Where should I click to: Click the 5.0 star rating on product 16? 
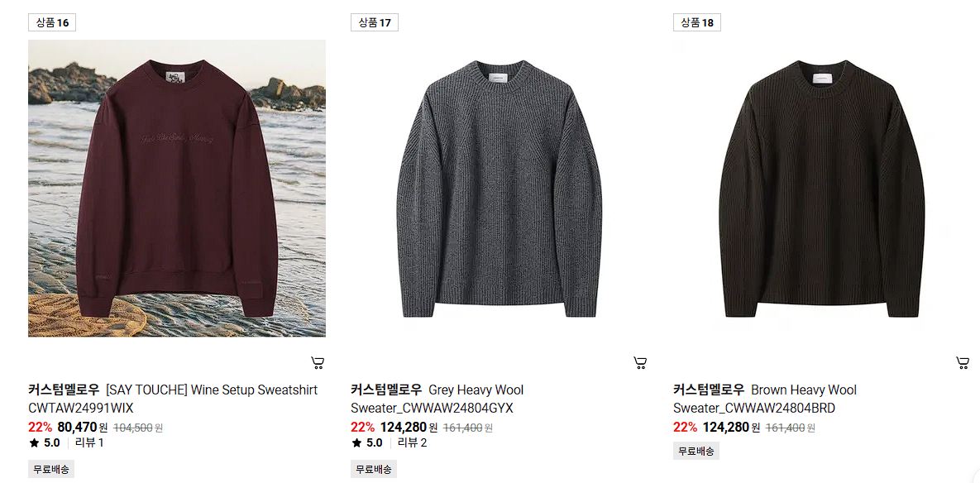[45, 443]
